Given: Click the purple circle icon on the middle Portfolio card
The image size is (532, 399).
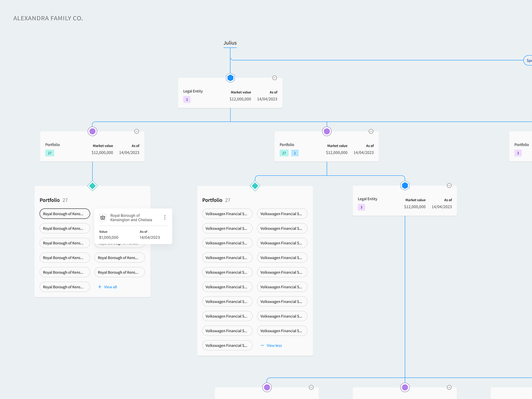Looking at the screenshot, I should tap(326, 131).
